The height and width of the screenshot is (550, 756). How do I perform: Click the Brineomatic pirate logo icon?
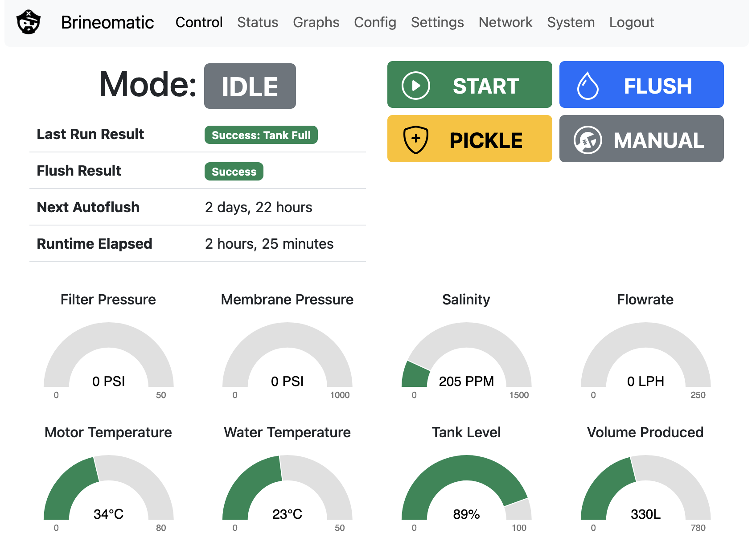(x=28, y=22)
